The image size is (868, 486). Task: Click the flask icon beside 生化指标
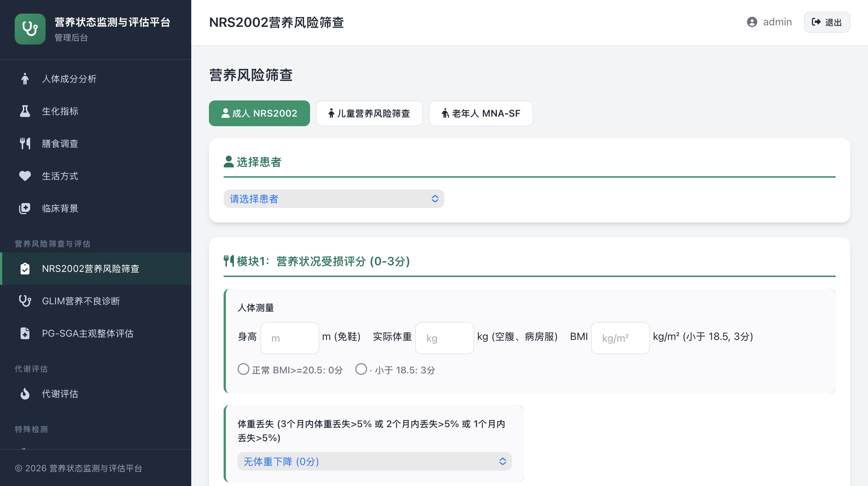(25, 111)
